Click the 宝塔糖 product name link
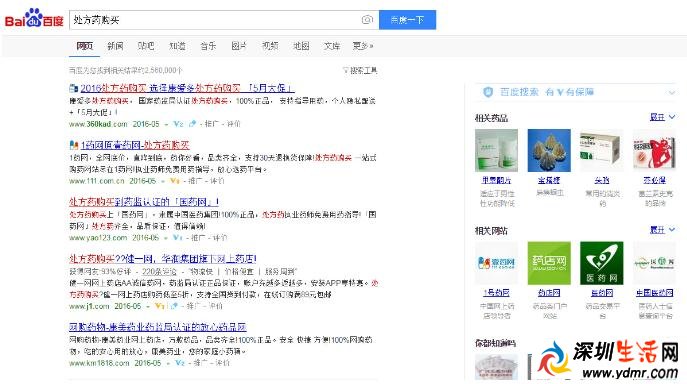Viewport: 687px width, 384px height. (549, 180)
